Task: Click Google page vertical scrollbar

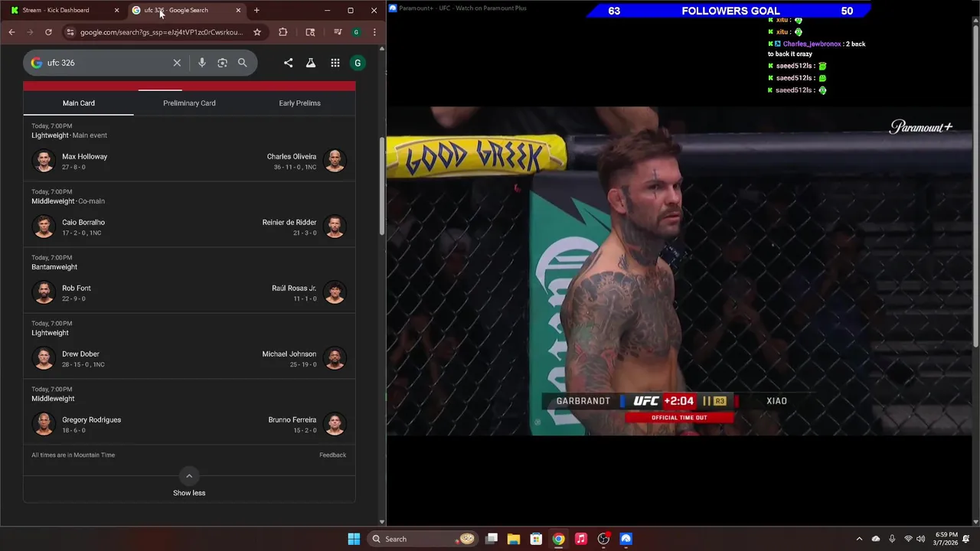Action: [382, 186]
